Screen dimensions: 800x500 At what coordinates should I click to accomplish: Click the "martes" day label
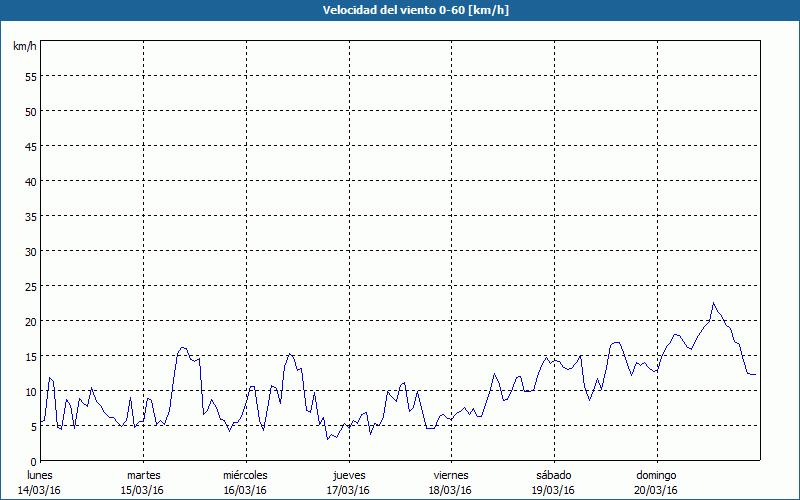(x=143, y=475)
